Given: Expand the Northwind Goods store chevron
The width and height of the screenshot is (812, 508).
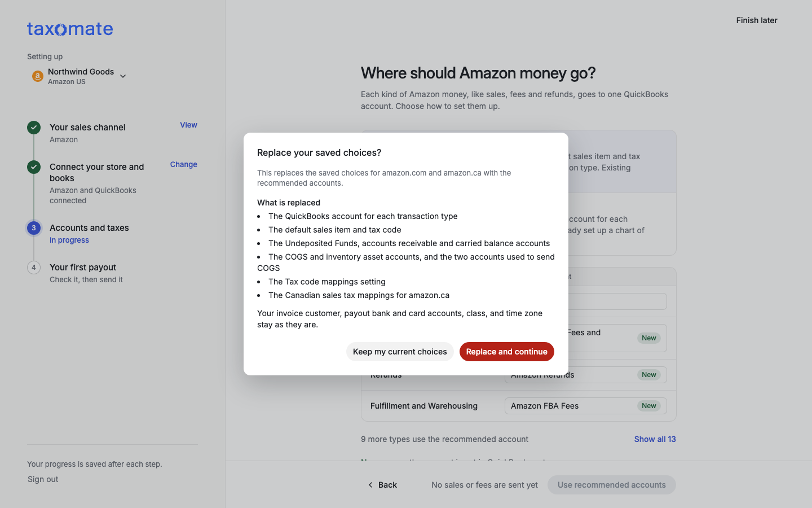Looking at the screenshot, I should coord(123,76).
